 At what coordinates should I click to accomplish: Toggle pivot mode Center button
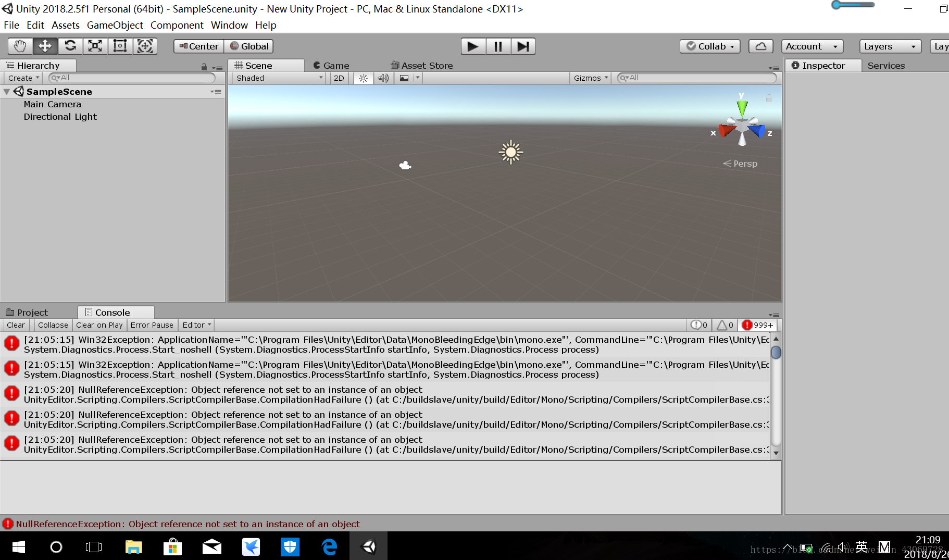[199, 46]
